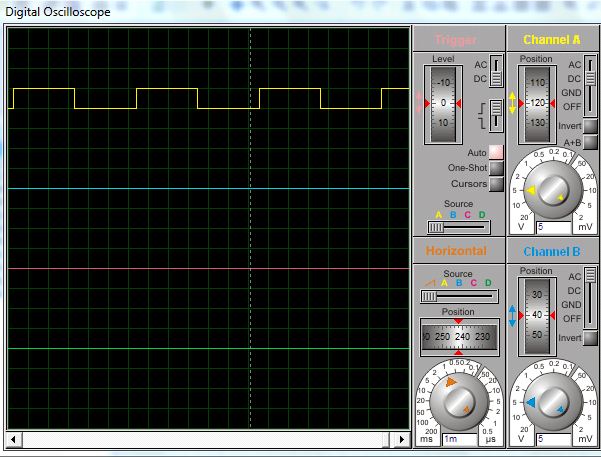
Task: Click the Horizontal timebase knob
Action: tap(459, 401)
